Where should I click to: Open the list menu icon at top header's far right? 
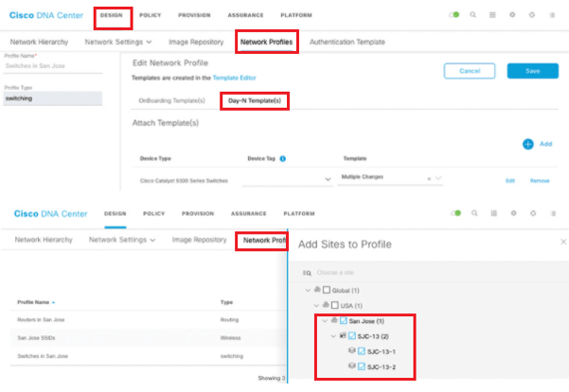click(552, 15)
